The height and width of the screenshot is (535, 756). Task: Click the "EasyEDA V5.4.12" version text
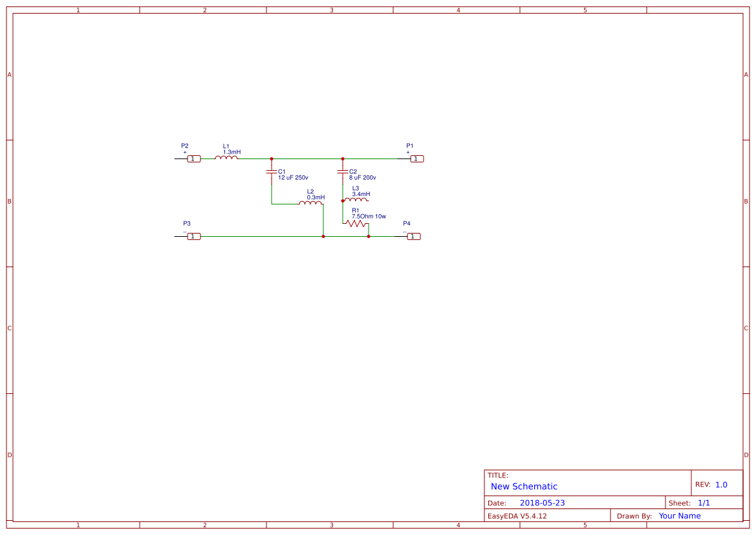(517, 516)
